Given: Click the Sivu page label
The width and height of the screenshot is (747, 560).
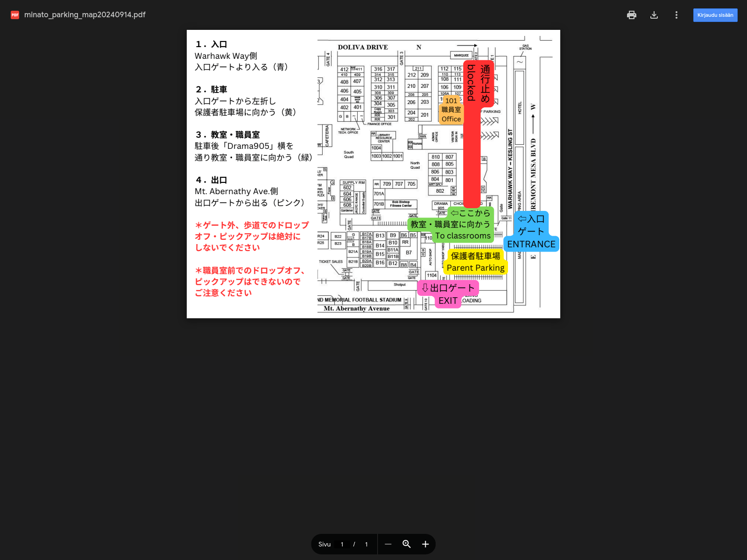Looking at the screenshot, I should pyautogui.click(x=324, y=544).
